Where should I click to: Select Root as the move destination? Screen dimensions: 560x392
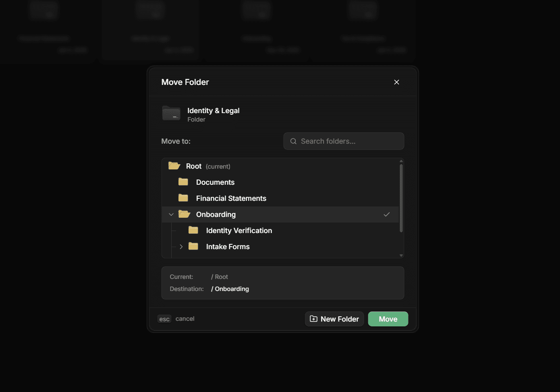click(x=193, y=166)
